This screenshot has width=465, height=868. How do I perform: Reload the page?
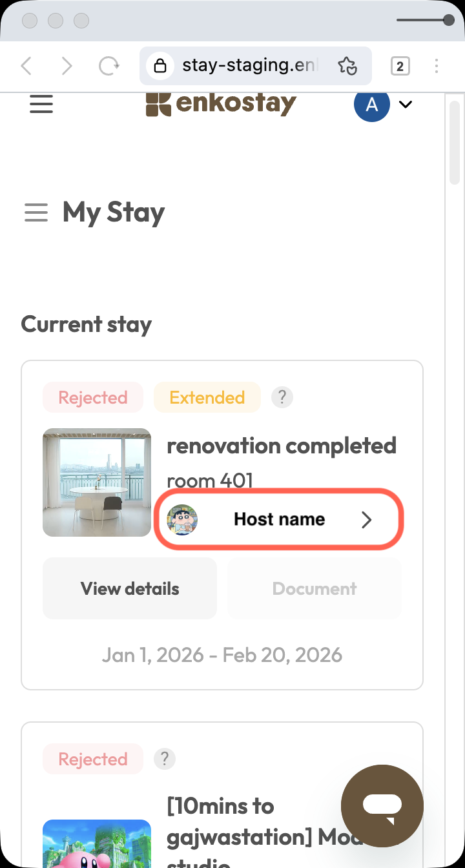108,66
